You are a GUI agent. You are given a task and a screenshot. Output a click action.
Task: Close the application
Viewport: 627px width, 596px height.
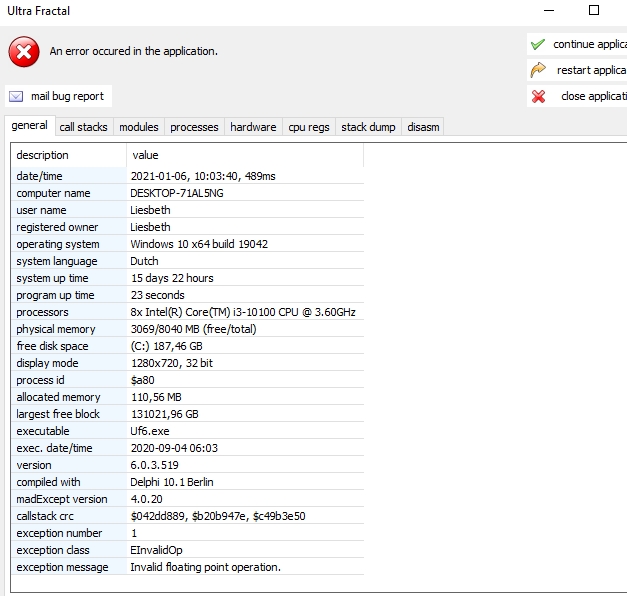pyautogui.click(x=577, y=96)
